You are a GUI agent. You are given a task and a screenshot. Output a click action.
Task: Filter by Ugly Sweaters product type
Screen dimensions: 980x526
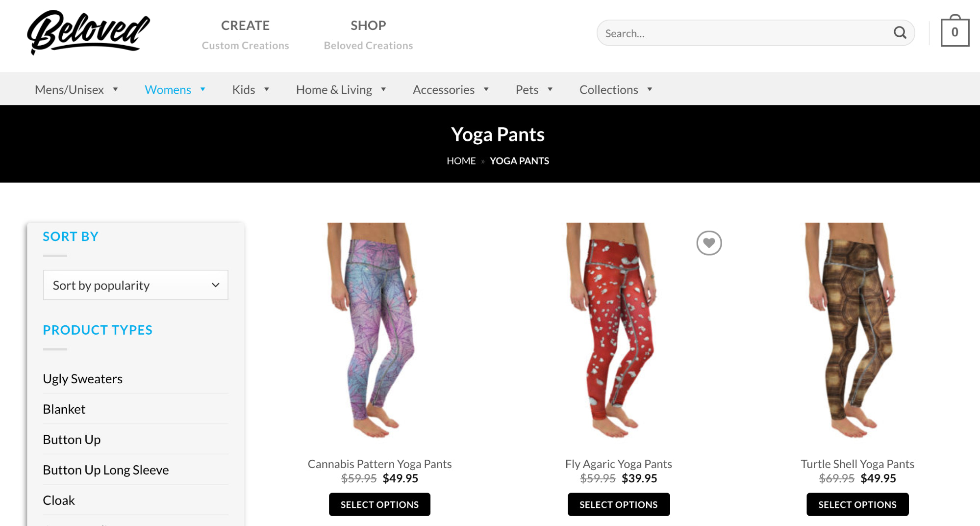coord(82,379)
